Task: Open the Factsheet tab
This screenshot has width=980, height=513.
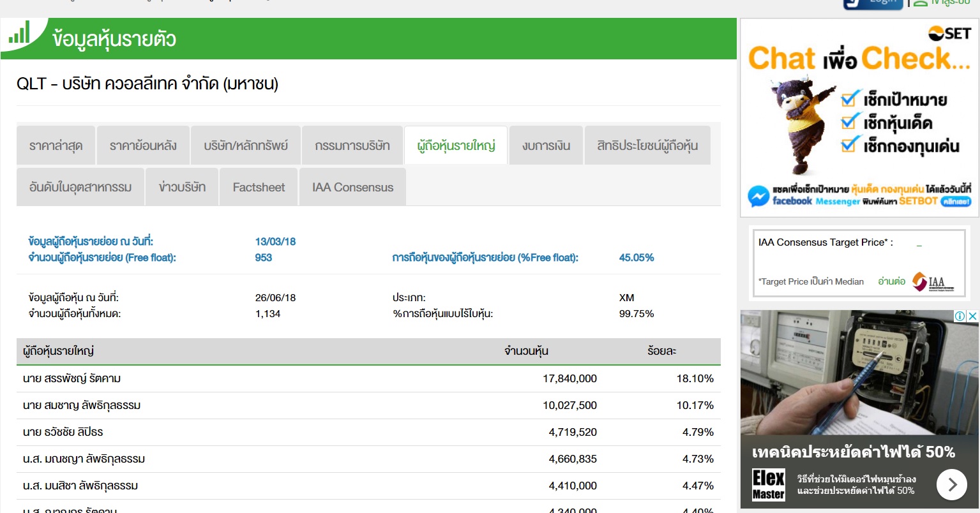Action: pos(259,187)
